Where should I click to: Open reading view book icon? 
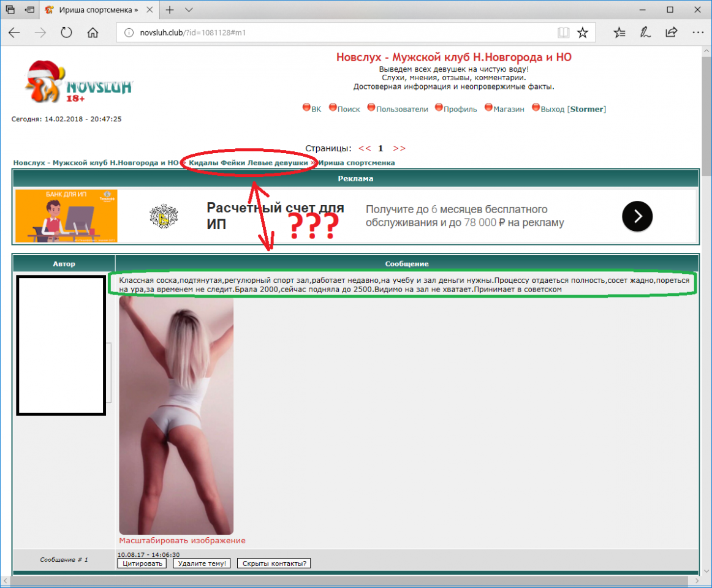pyautogui.click(x=563, y=32)
